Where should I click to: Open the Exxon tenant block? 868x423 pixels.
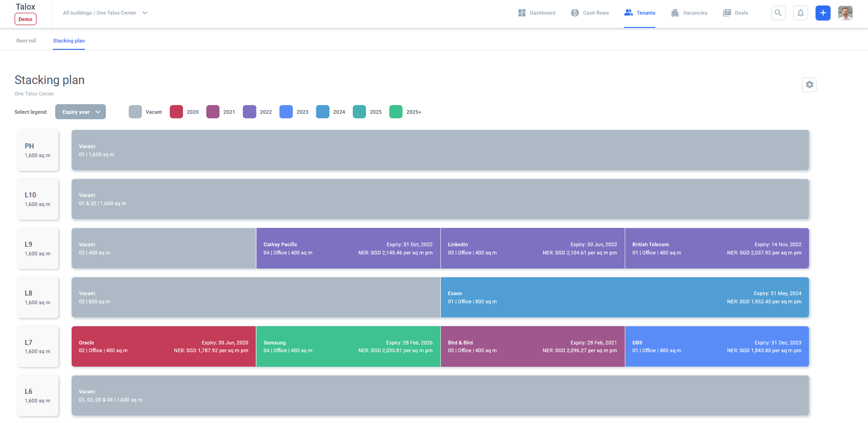click(x=625, y=297)
